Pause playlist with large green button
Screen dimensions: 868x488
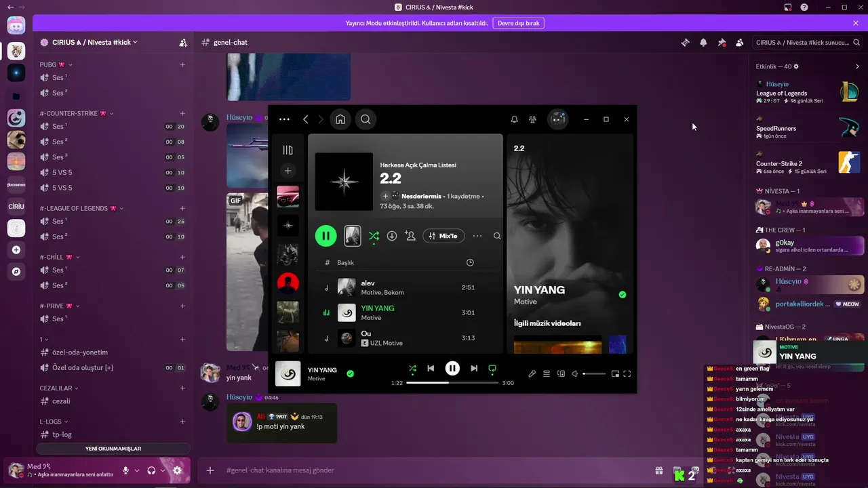click(x=325, y=236)
